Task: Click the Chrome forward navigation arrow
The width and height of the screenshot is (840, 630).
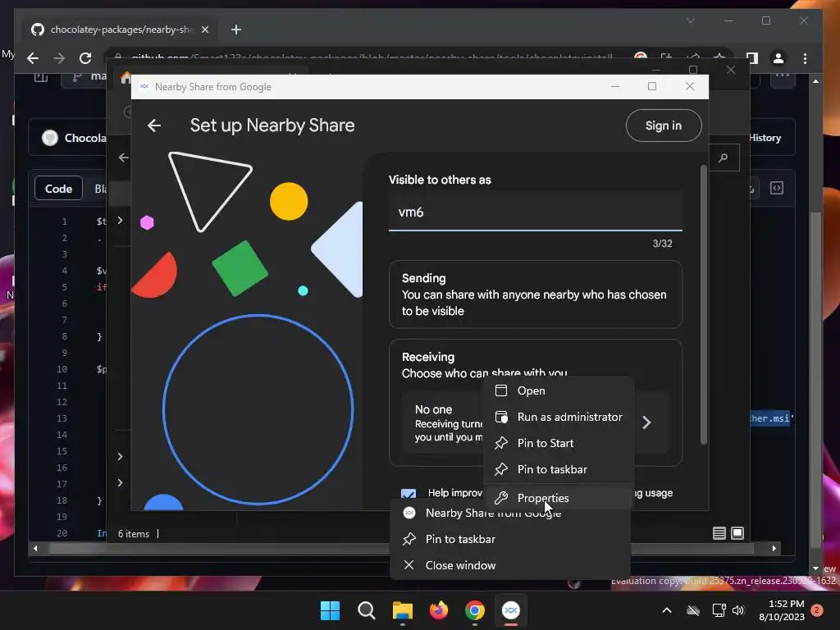Action: [59, 58]
